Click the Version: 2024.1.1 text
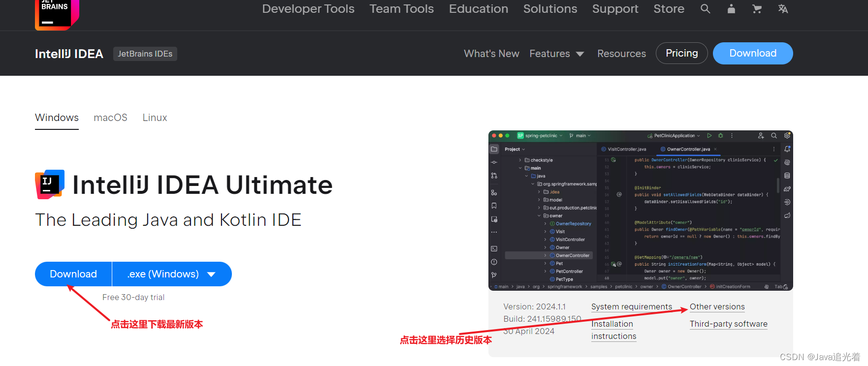This screenshot has height=366, width=868. [535, 307]
